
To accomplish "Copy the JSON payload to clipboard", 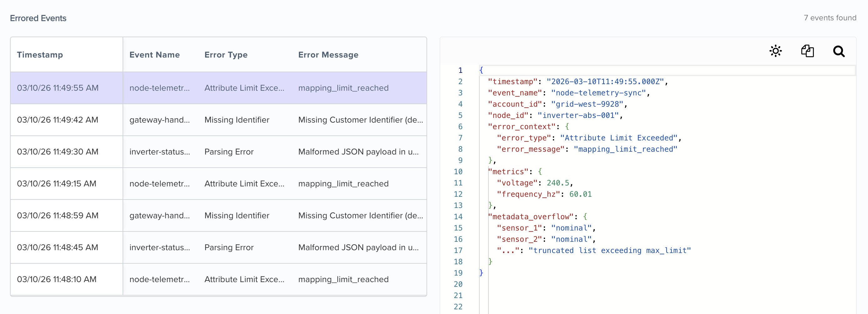I will pos(808,51).
